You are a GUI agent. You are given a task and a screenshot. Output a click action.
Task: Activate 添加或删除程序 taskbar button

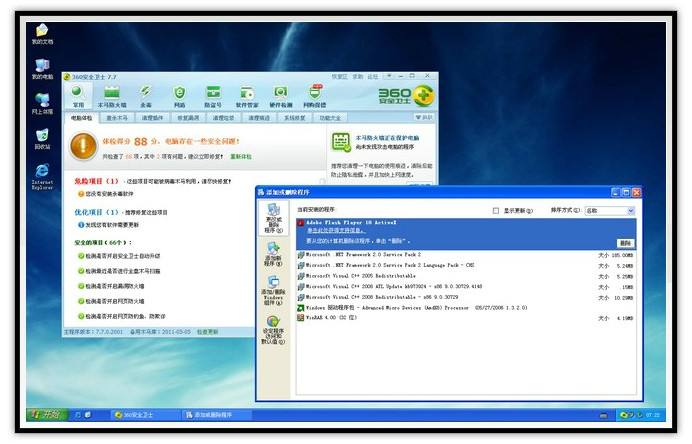[x=216, y=415]
